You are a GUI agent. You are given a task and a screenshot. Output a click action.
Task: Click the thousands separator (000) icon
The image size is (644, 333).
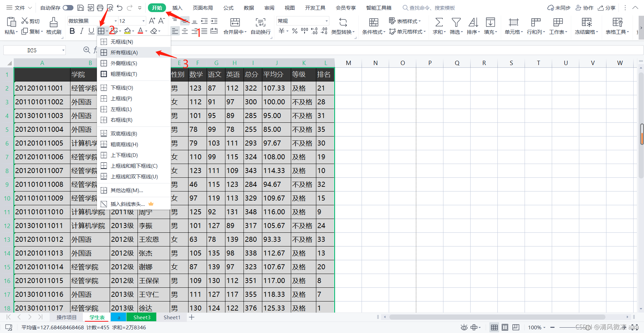[304, 31]
